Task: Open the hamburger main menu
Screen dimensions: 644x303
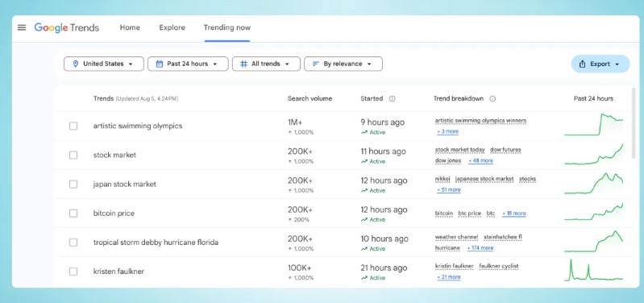Action: pos(22,27)
